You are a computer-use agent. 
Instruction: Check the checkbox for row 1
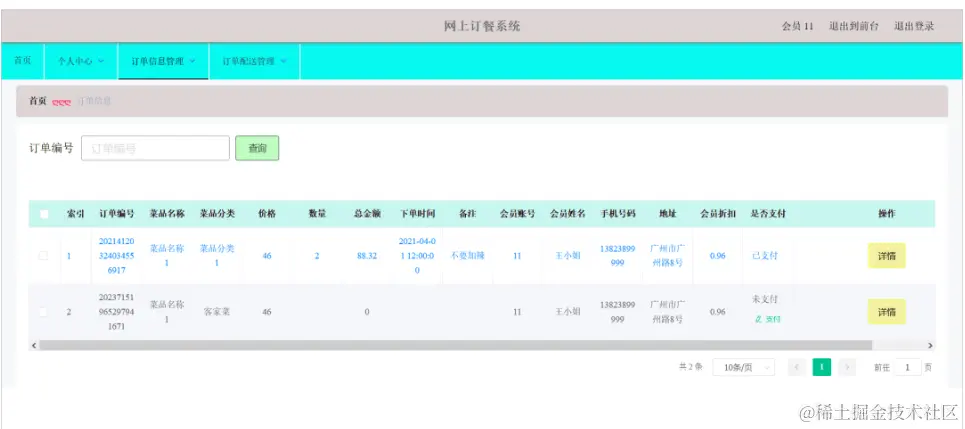coord(44,255)
